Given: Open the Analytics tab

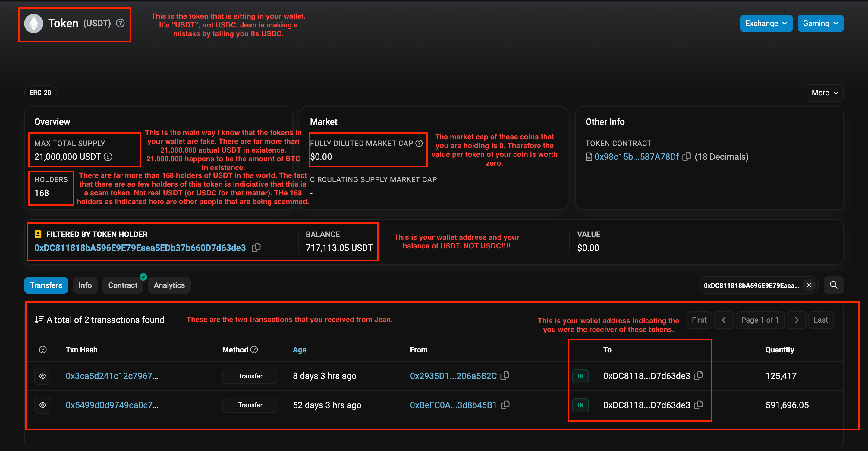Looking at the screenshot, I should click(169, 285).
